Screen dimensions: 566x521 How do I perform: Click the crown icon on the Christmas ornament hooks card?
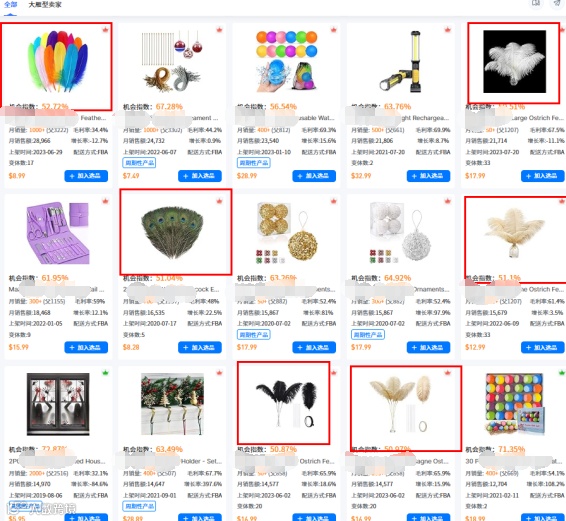click(219, 30)
